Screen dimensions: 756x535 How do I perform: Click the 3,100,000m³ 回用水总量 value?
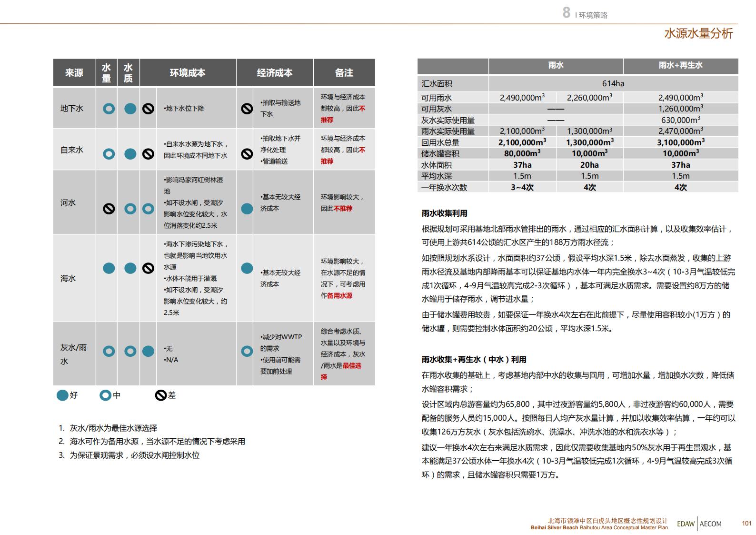pyautogui.click(x=681, y=142)
